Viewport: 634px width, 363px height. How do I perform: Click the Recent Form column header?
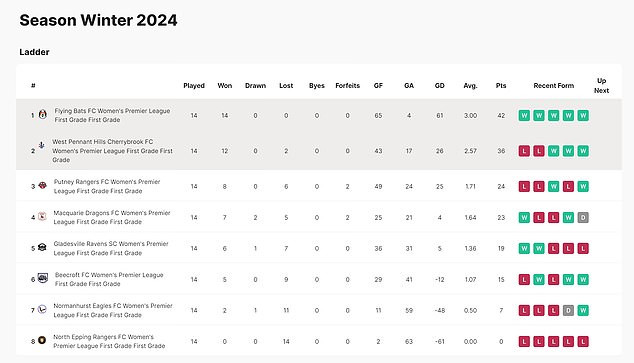tap(554, 86)
